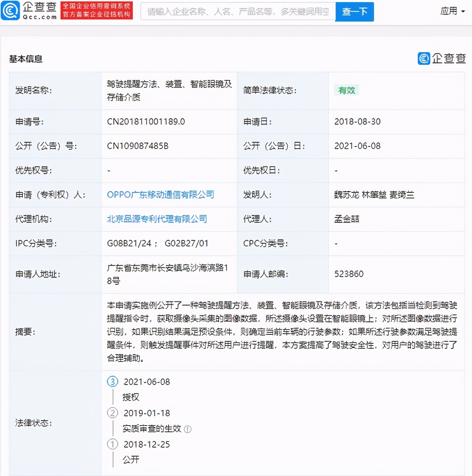Click the 企查查 watermark icon near 基本信息
Image resolution: width=472 pixels, height=476 pixels.
tap(423, 59)
